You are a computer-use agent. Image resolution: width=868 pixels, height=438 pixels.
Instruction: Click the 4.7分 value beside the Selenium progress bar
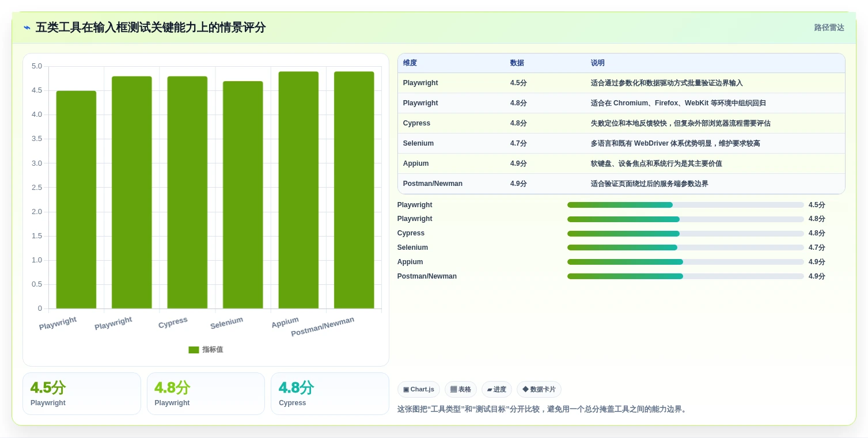tap(817, 247)
